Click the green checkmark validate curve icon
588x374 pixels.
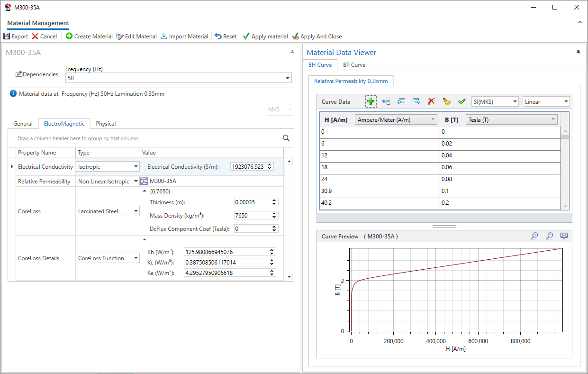point(462,101)
